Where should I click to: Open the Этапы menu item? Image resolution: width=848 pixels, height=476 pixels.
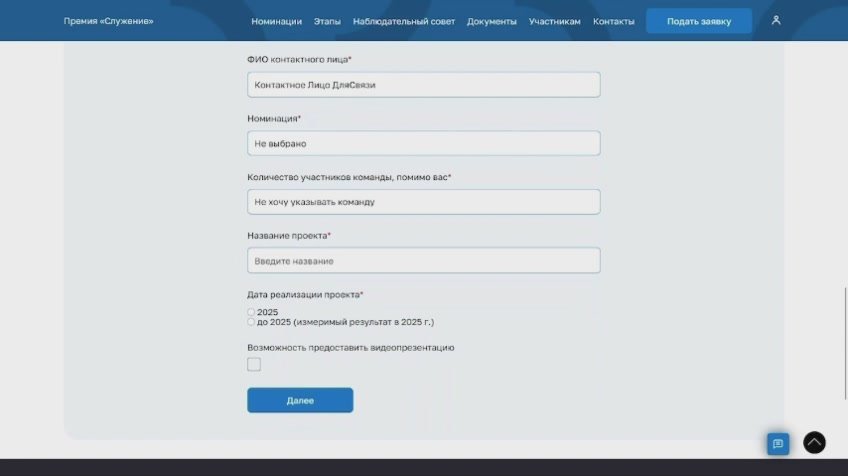(327, 21)
